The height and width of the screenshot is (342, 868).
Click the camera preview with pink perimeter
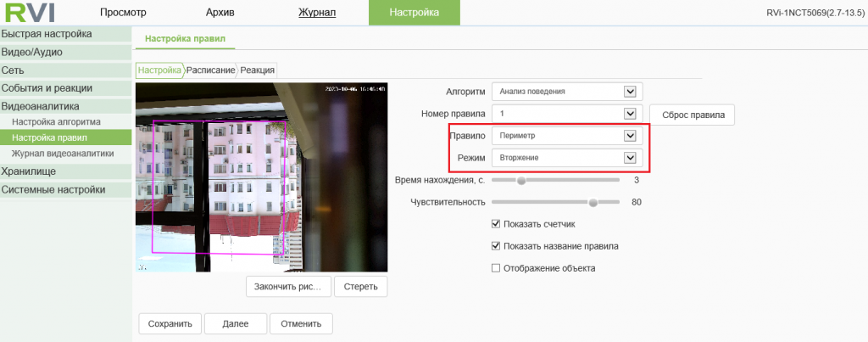pos(261,177)
